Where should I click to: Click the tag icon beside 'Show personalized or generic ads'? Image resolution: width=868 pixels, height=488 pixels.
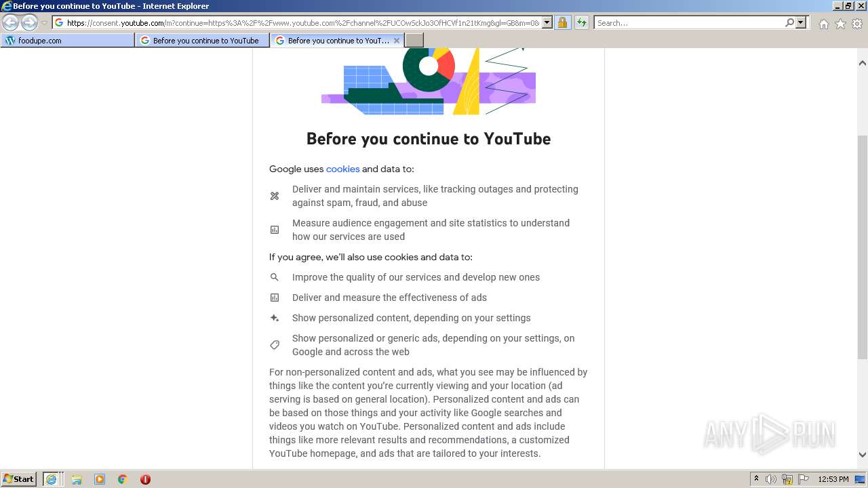click(x=275, y=345)
